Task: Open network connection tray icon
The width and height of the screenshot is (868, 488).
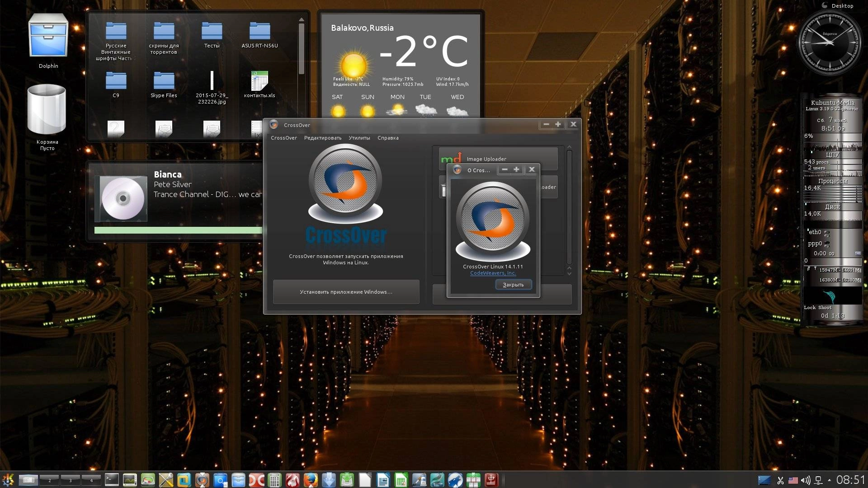Action: pyautogui.click(x=818, y=480)
